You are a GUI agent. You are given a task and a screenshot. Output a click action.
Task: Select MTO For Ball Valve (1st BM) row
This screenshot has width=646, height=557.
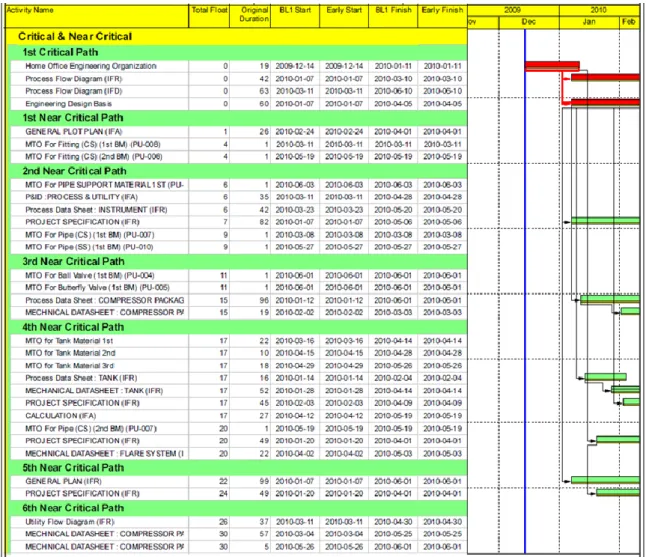pos(239,275)
